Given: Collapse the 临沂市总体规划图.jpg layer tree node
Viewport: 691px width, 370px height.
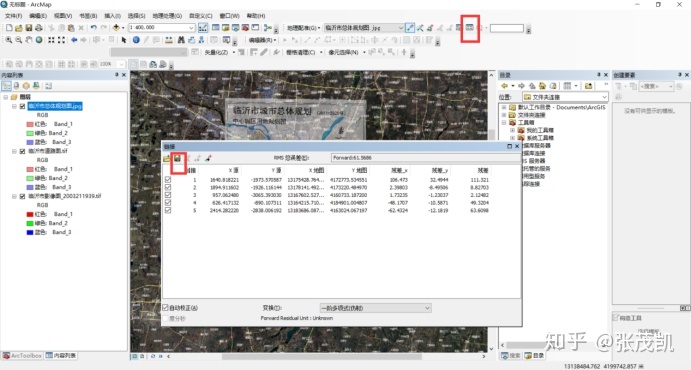Looking at the screenshot, I should tap(15, 106).
